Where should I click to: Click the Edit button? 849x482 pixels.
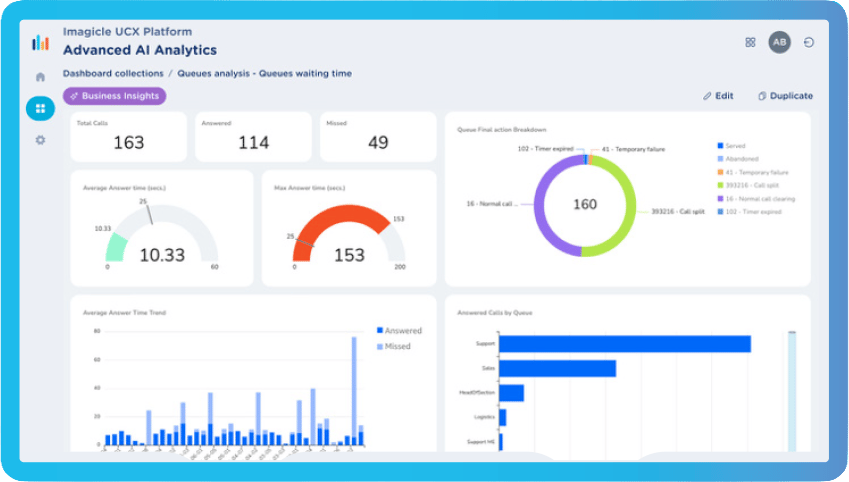tap(718, 96)
